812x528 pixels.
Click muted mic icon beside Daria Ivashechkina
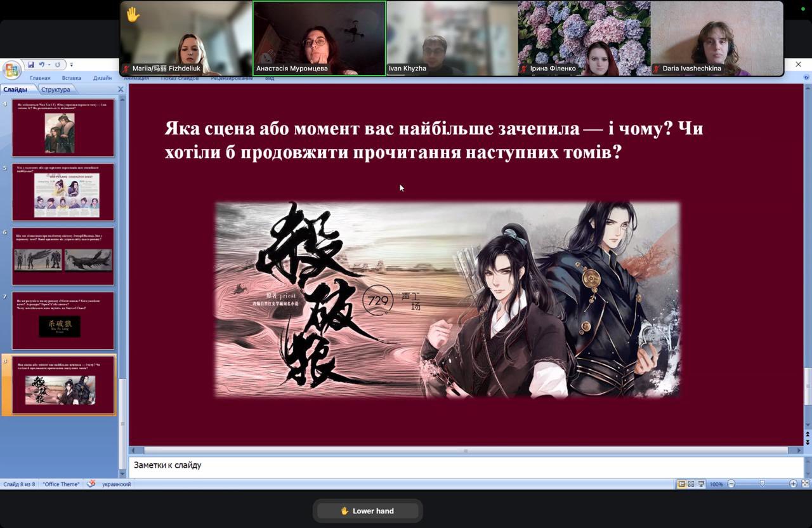coord(657,69)
